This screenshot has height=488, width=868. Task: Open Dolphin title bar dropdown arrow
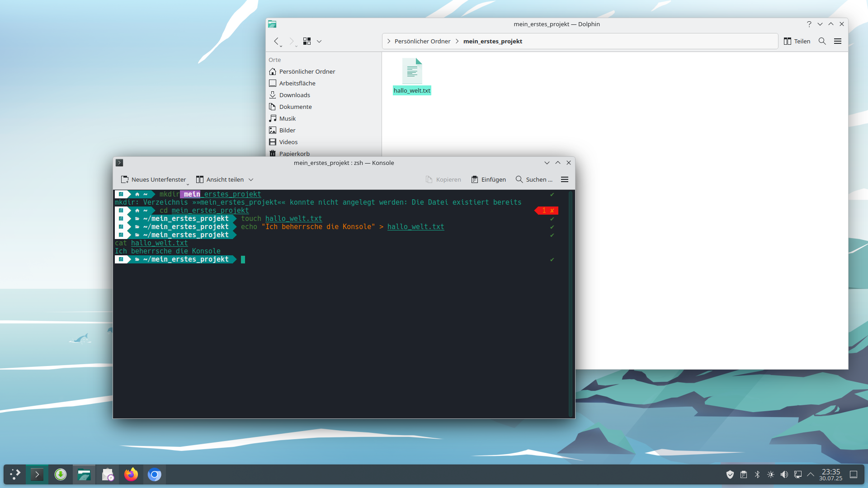(x=820, y=24)
